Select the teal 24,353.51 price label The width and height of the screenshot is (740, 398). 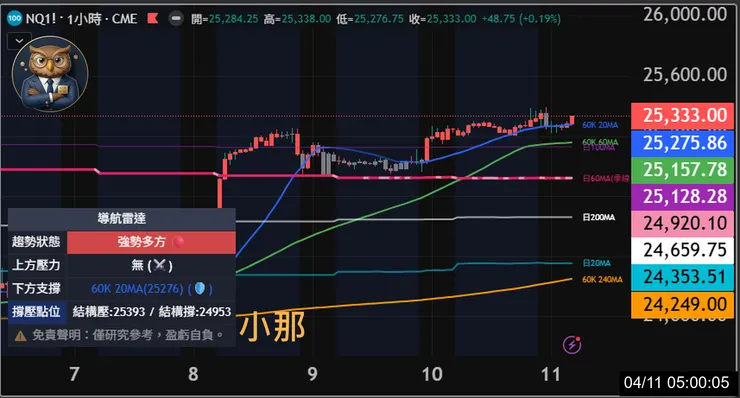(x=682, y=277)
